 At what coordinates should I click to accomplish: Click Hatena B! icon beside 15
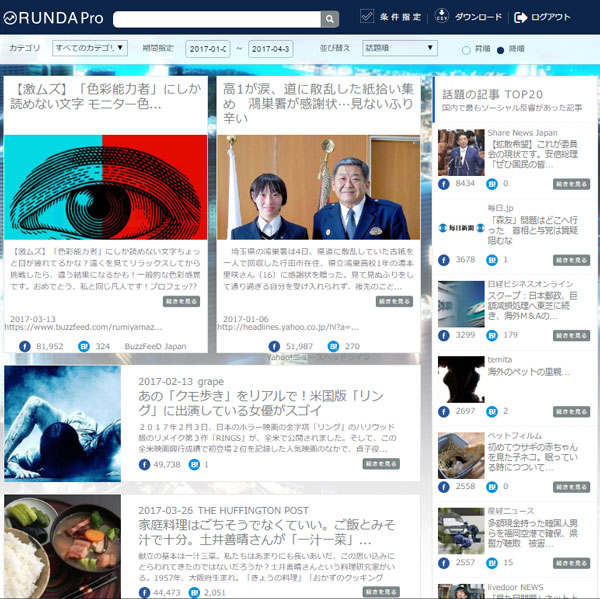pyautogui.click(x=492, y=563)
